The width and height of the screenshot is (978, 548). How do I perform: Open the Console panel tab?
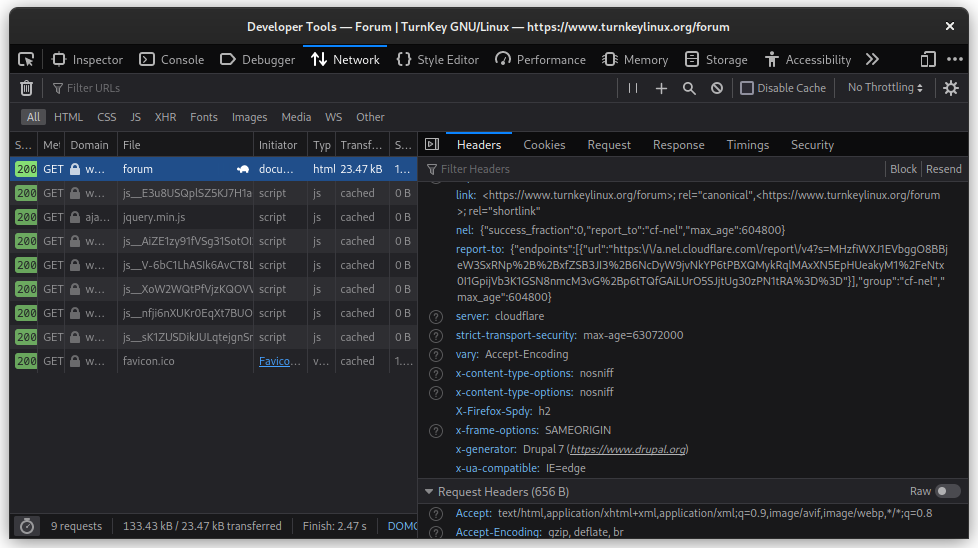click(x=171, y=60)
